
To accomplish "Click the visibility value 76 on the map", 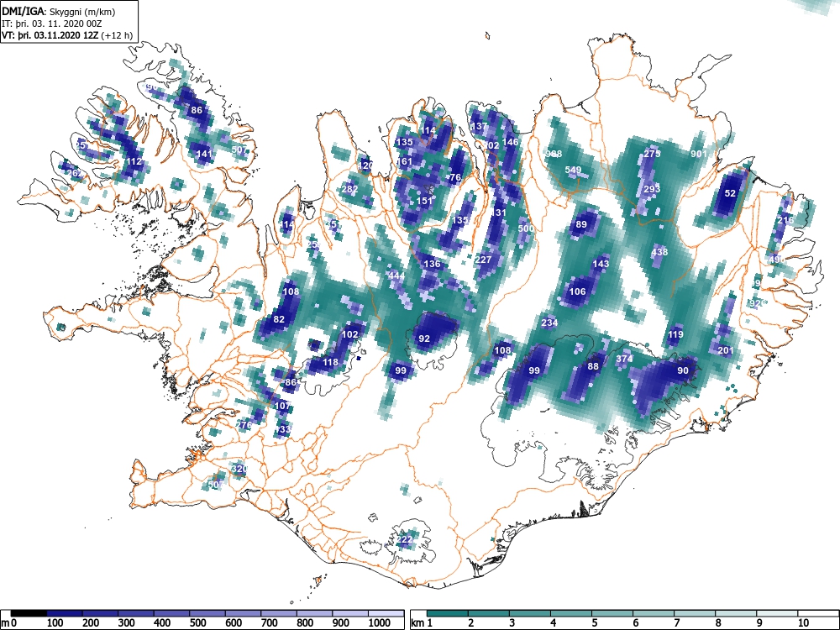I will point(456,178).
